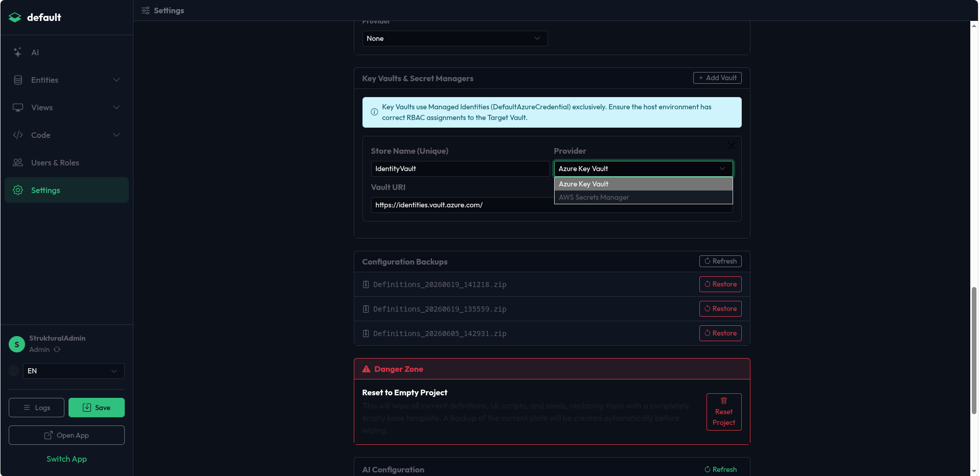Click the globe language icon
Image resolution: width=980 pixels, height=476 pixels.
coord(14,371)
